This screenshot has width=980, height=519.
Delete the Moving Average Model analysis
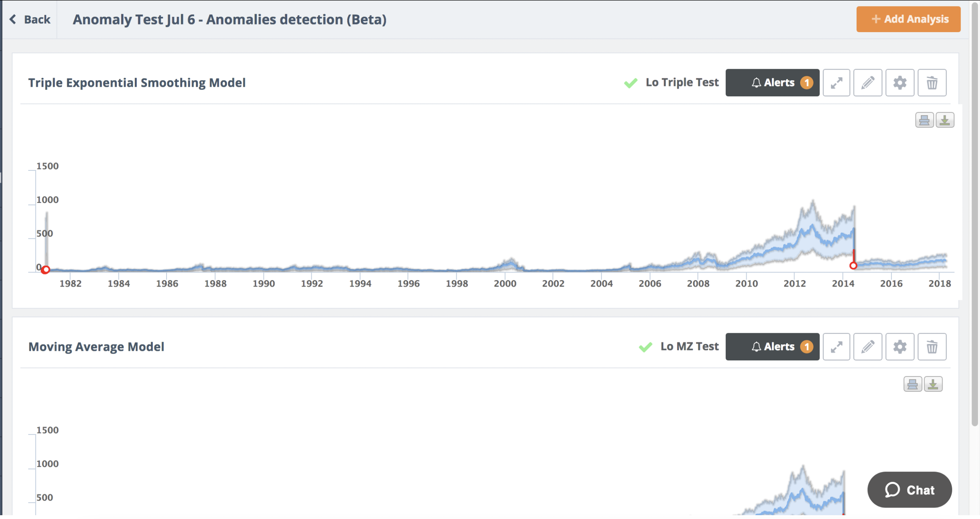pyautogui.click(x=931, y=347)
